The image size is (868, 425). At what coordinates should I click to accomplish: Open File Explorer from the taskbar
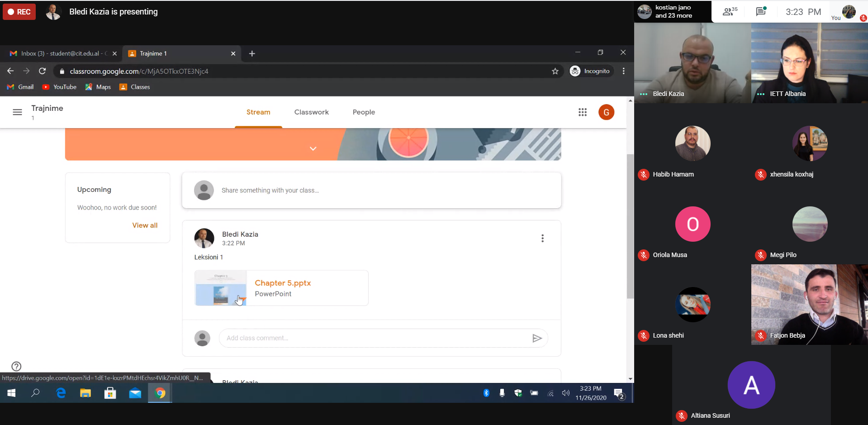[x=85, y=393]
